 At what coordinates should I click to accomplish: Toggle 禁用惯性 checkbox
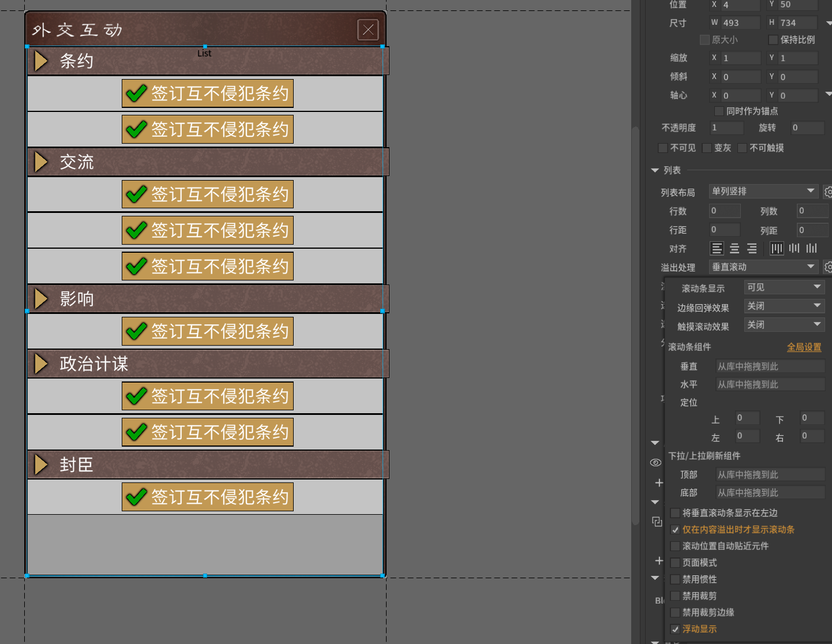[675, 579]
